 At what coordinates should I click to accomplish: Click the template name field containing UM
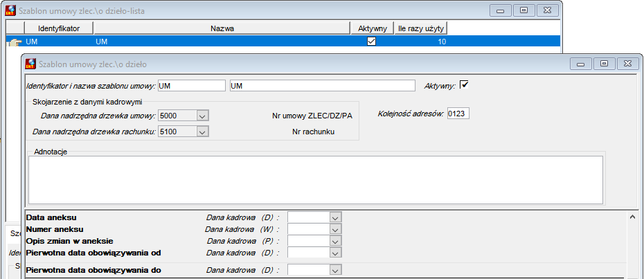tap(323, 85)
